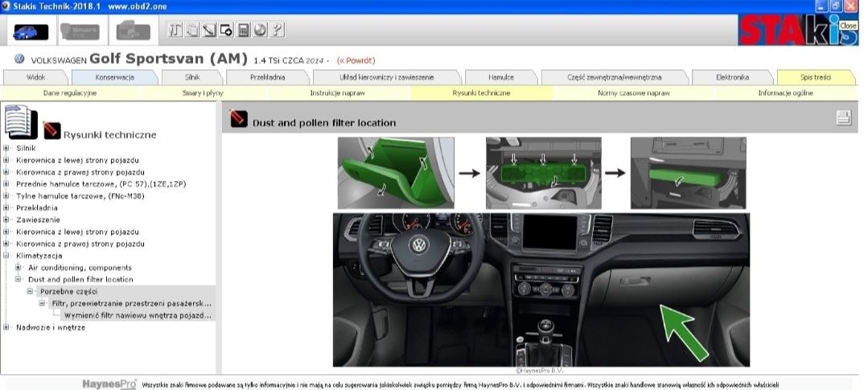This screenshot has width=868, height=390.
Task: Select Wymienić filtr nawiewu wnętrza pojazd... row
Action: click(138, 315)
